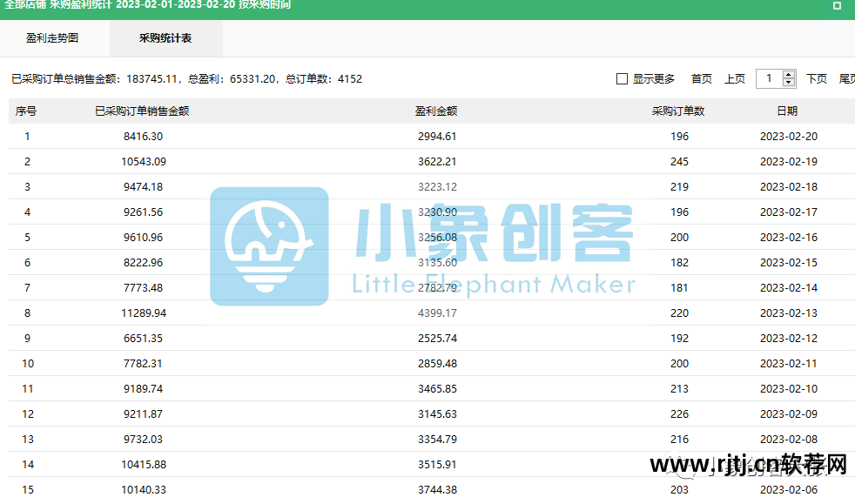Increase page number with up stepper arrow

coord(789,75)
